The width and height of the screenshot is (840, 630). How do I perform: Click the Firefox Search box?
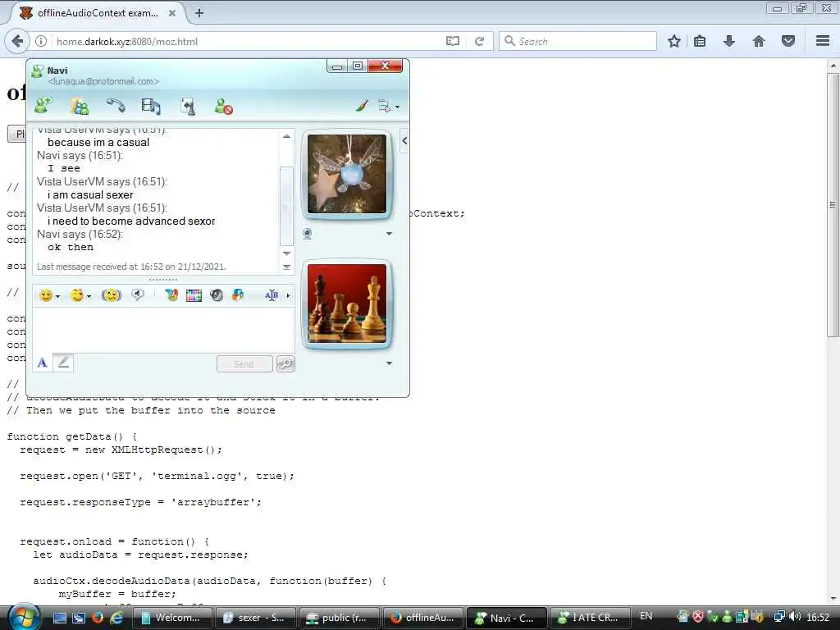(577, 41)
